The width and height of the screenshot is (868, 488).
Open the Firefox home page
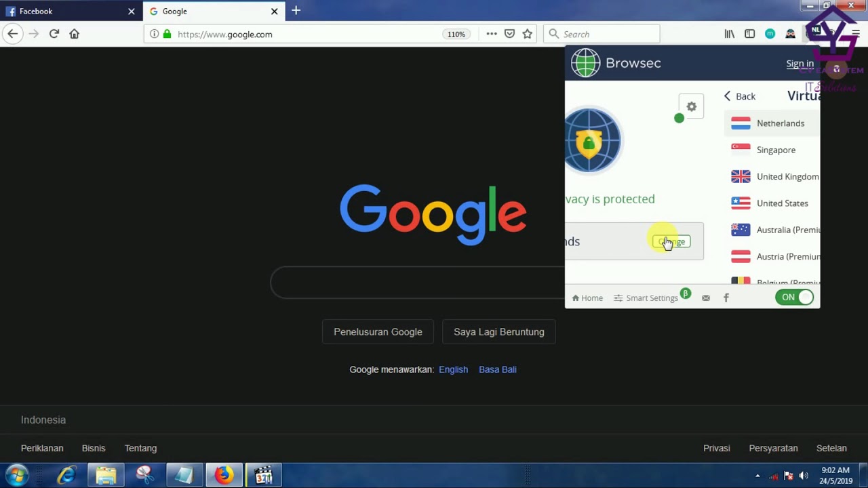pyautogui.click(x=75, y=34)
